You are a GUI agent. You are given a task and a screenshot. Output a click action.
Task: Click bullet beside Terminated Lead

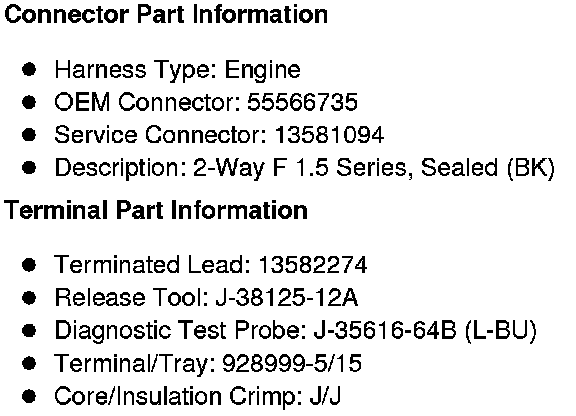(x=29, y=265)
